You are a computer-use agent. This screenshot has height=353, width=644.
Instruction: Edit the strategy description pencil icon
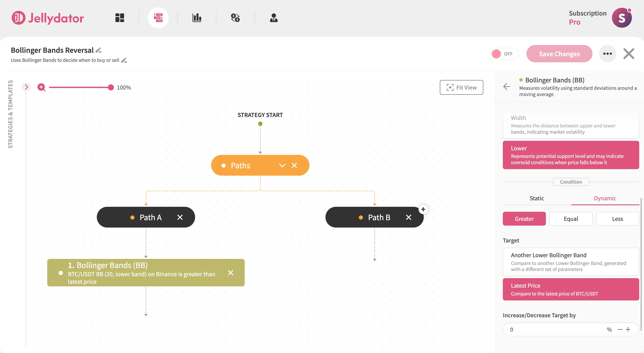pos(124,60)
